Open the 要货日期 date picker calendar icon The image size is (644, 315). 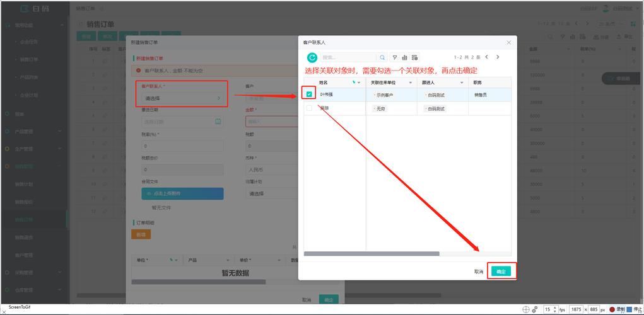coord(218,122)
